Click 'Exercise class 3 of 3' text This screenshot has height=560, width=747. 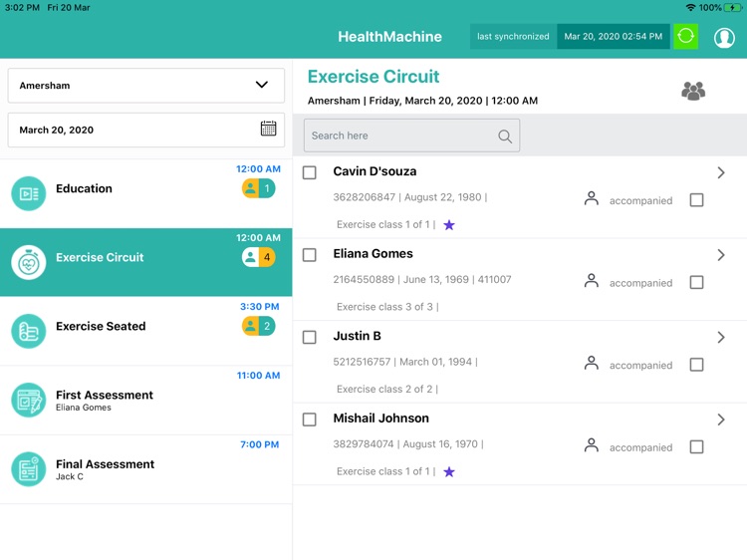(x=384, y=307)
